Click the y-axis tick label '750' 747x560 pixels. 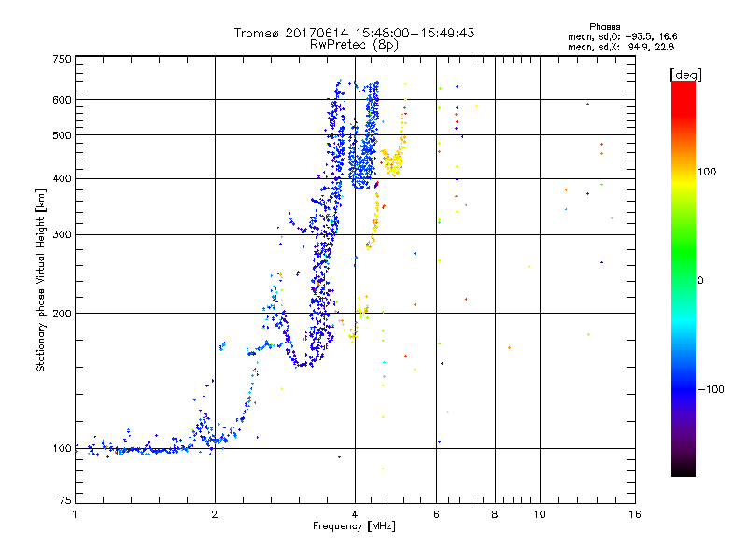click(62, 59)
